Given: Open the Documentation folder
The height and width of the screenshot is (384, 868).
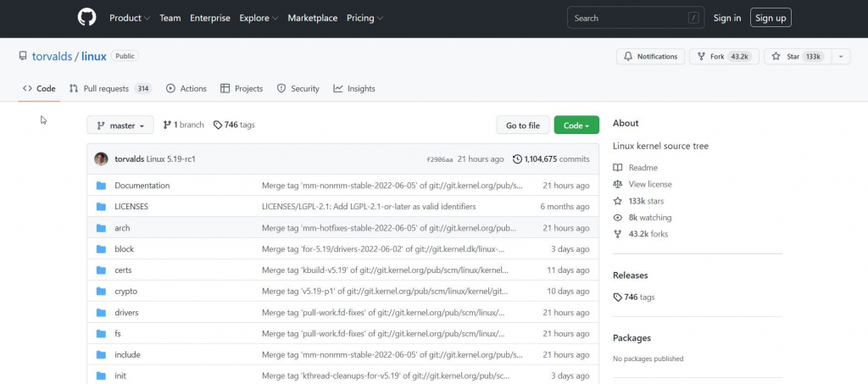Looking at the screenshot, I should [142, 186].
